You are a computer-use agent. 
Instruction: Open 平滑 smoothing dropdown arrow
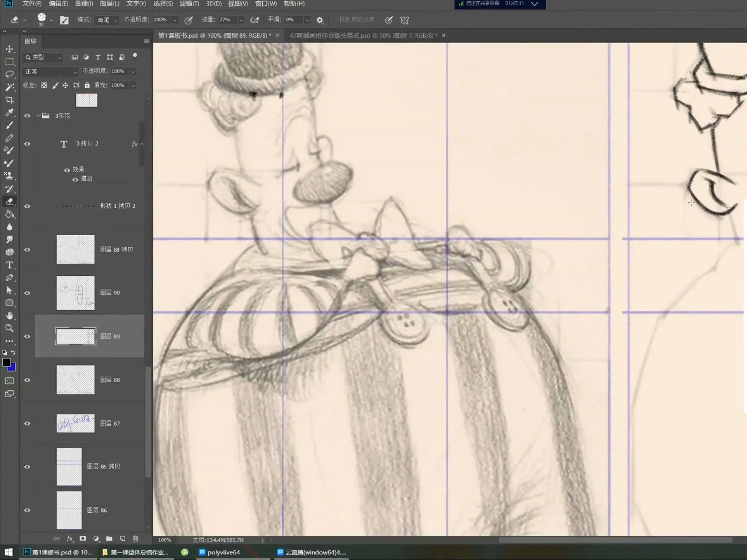point(307,20)
